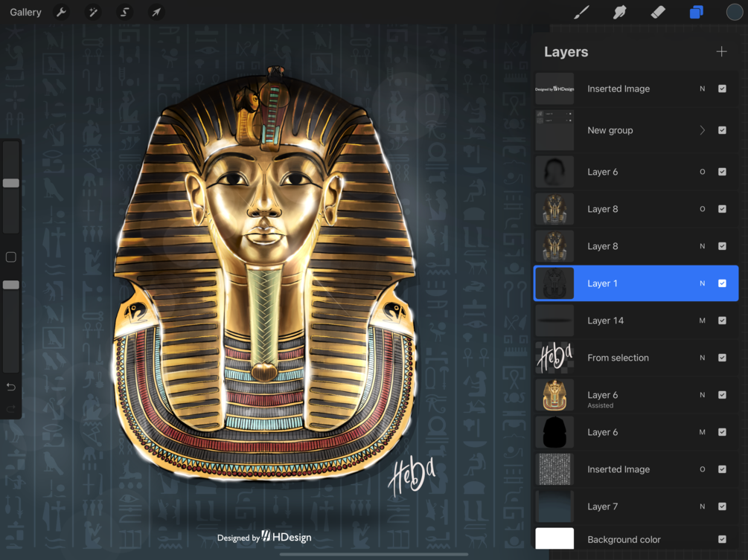Screen dimensions: 748x560
Task: Toggle visibility of Layer 14
Action: [722, 321]
